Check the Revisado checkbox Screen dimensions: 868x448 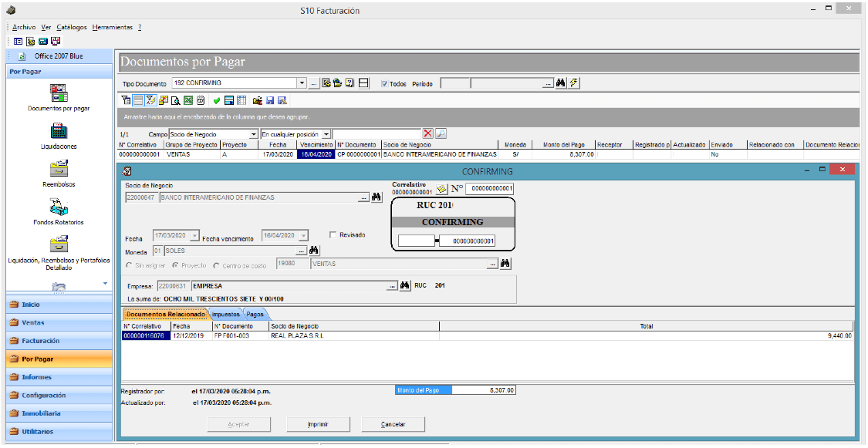333,235
